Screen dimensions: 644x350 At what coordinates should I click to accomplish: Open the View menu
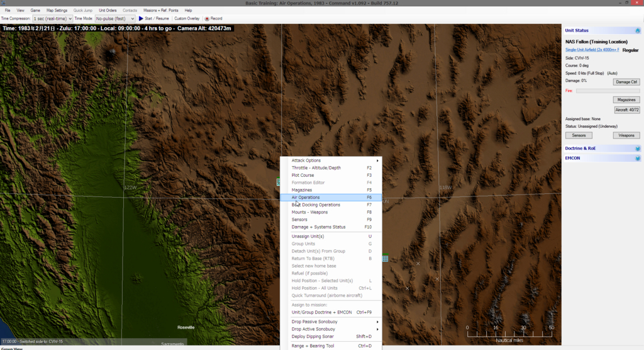pos(20,10)
